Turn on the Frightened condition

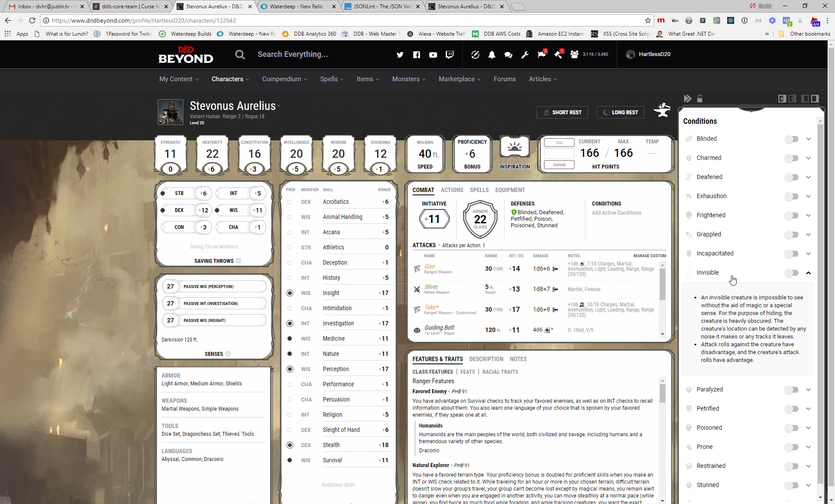pos(792,216)
